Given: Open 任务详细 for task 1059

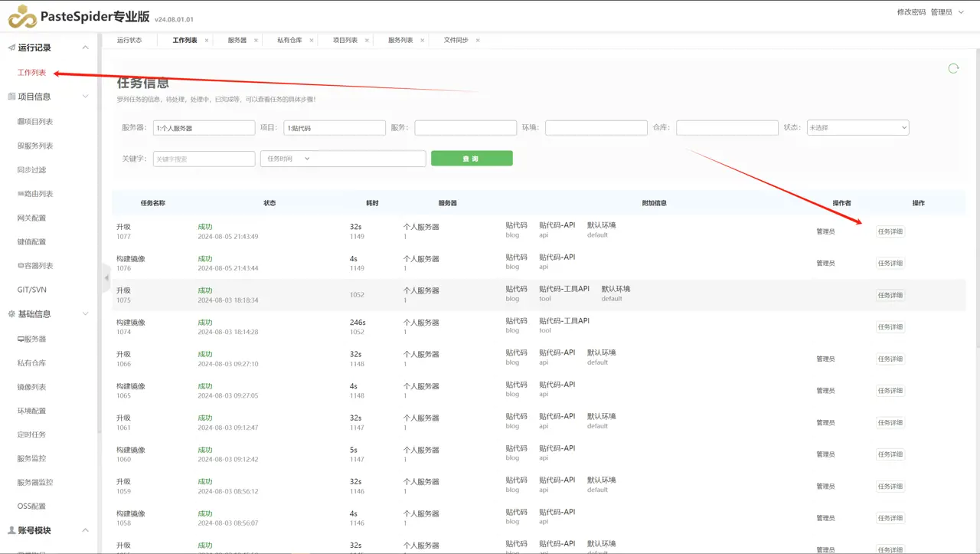Looking at the screenshot, I should [x=890, y=487].
